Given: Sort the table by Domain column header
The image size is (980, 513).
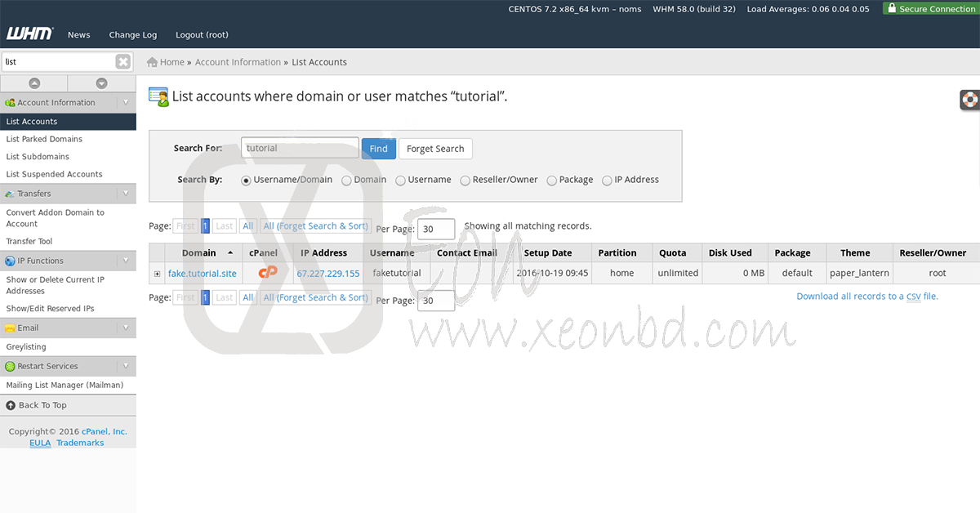Looking at the screenshot, I should (x=199, y=253).
